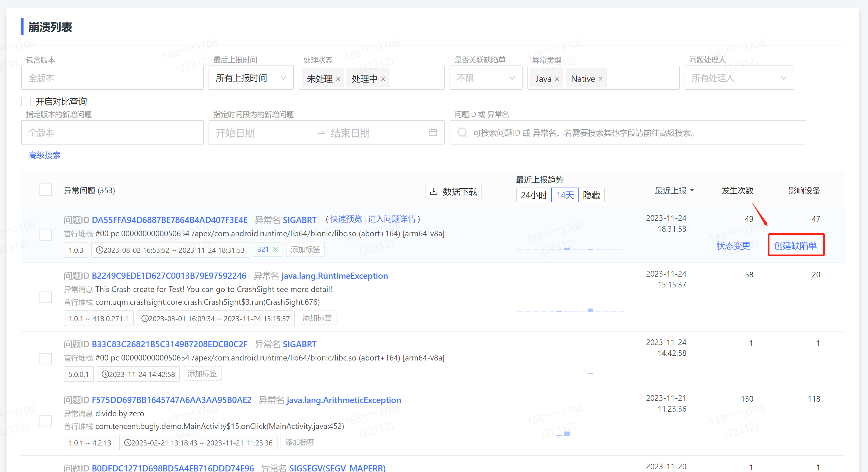Open calendar icon in date range field

[x=433, y=133]
